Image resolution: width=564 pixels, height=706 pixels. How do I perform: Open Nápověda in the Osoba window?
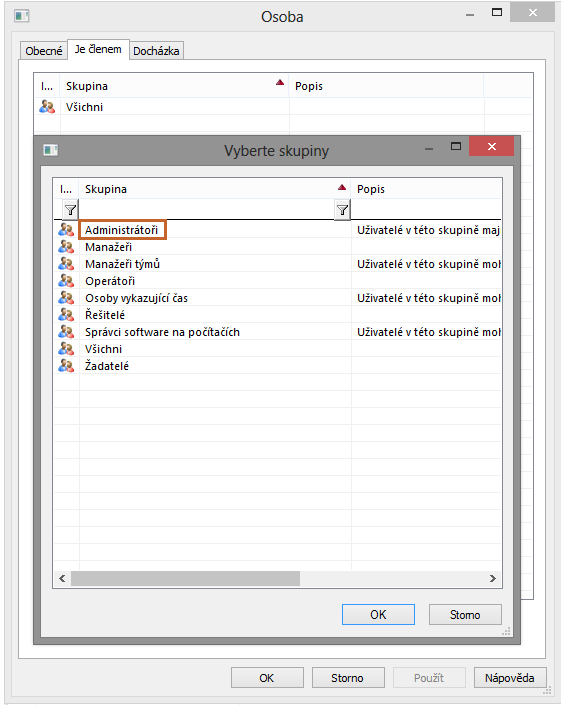(510, 678)
